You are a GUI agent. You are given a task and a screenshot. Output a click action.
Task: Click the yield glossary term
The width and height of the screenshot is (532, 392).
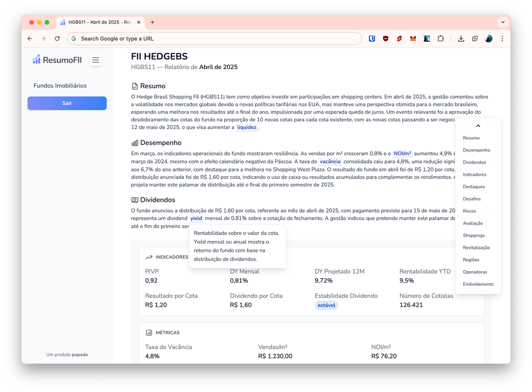196,218
